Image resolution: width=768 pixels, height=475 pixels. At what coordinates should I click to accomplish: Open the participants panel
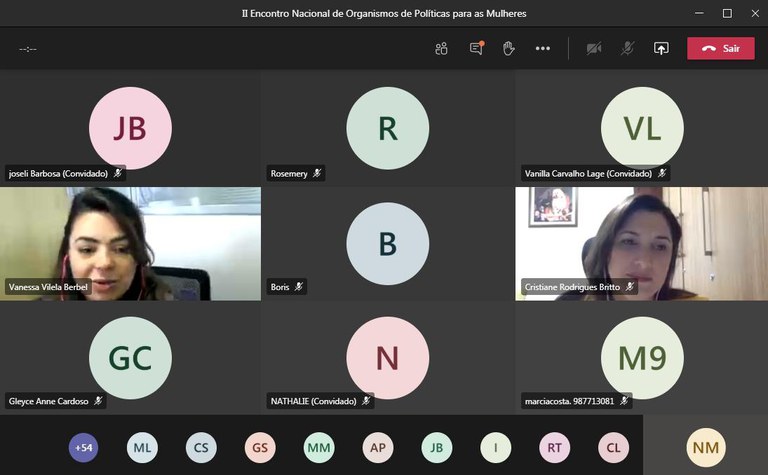click(x=441, y=48)
